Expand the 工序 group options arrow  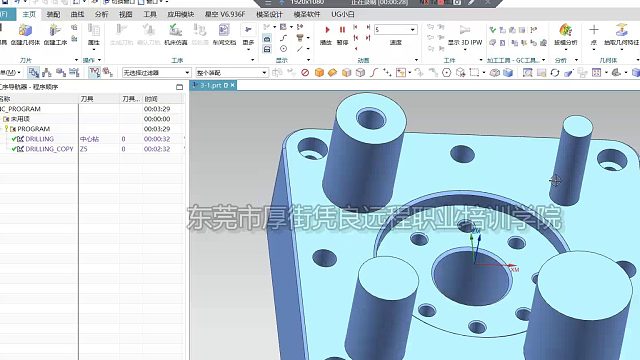click(x=253, y=60)
